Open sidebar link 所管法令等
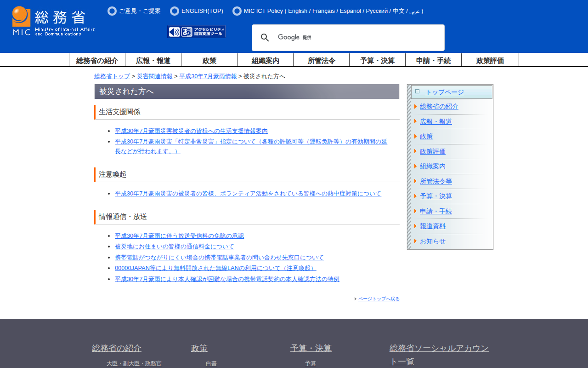 pos(435,181)
